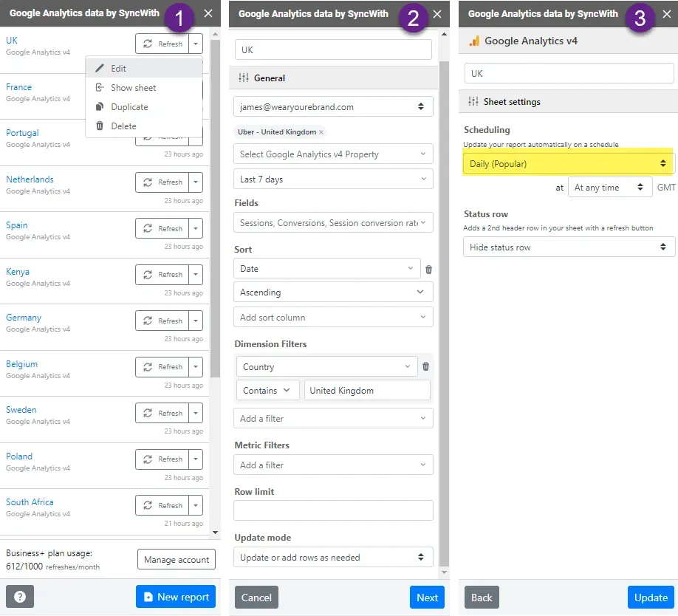The width and height of the screenshot is (678, 616).
Task: Open the Add sort column dropdown
Action: [x=333, y=318]
